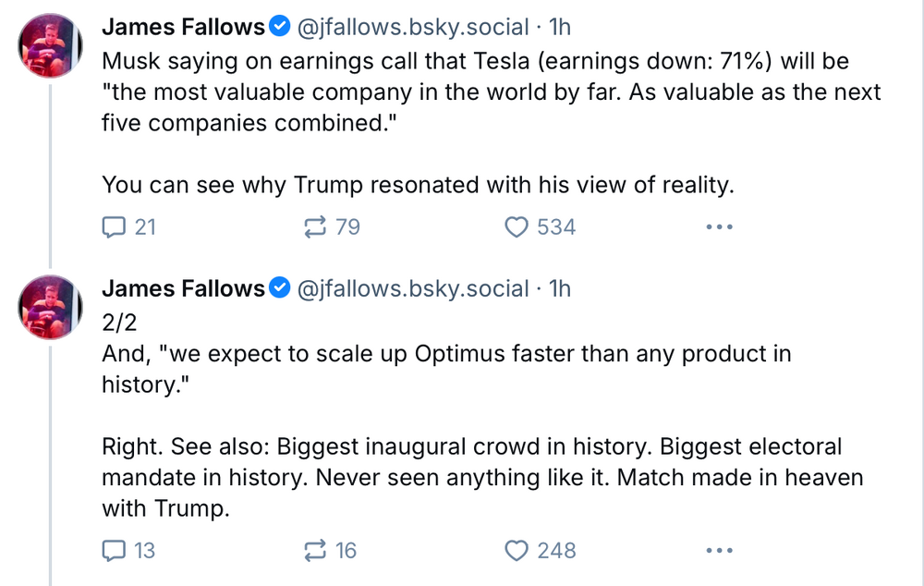Click the James Fallows name on the 2/2 post
The image size is (924, 586).
tap(183, 289)
